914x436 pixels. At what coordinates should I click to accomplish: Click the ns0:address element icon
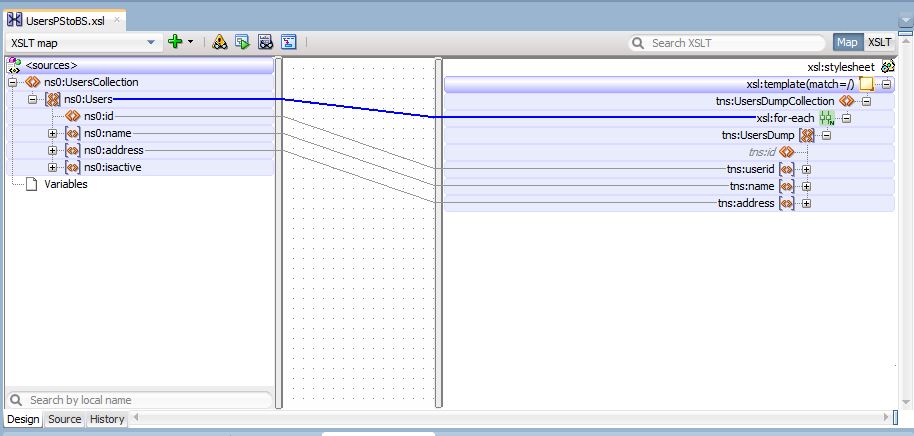73,150
